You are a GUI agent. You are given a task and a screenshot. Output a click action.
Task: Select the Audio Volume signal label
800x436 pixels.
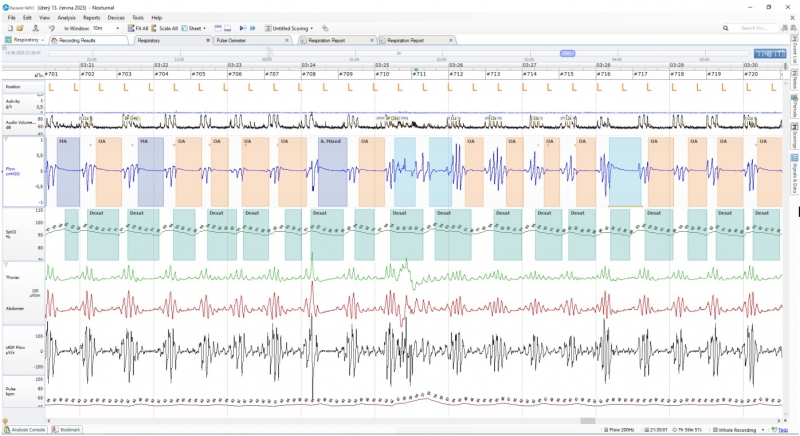coord(22,124)
